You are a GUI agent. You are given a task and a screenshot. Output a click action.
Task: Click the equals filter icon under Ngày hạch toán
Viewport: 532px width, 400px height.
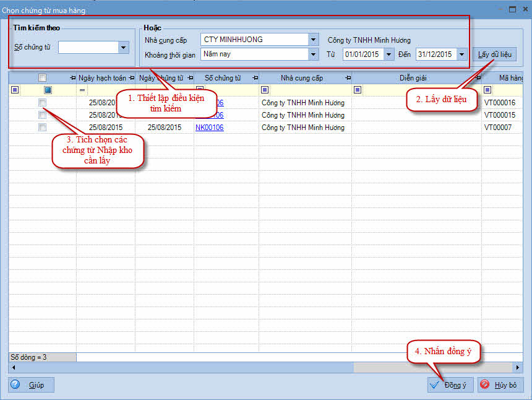tap(82, 90)
